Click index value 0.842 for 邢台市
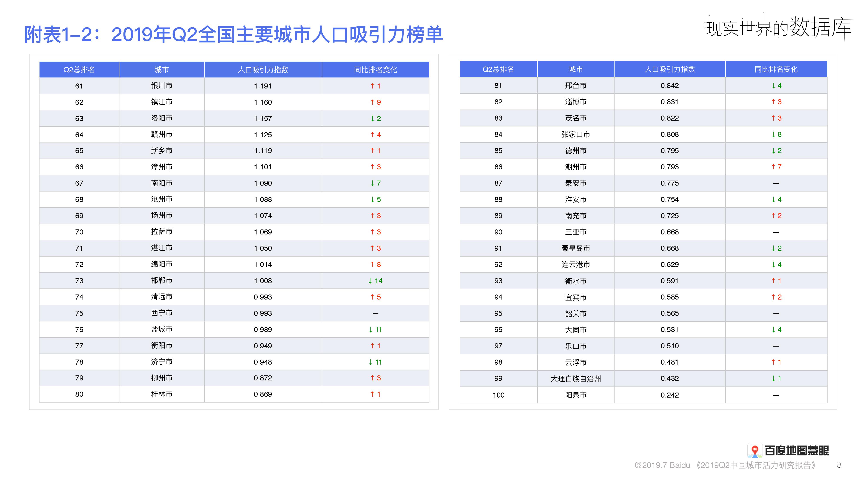The width and height of the screenshot is (868, 488). click(669, 85)
